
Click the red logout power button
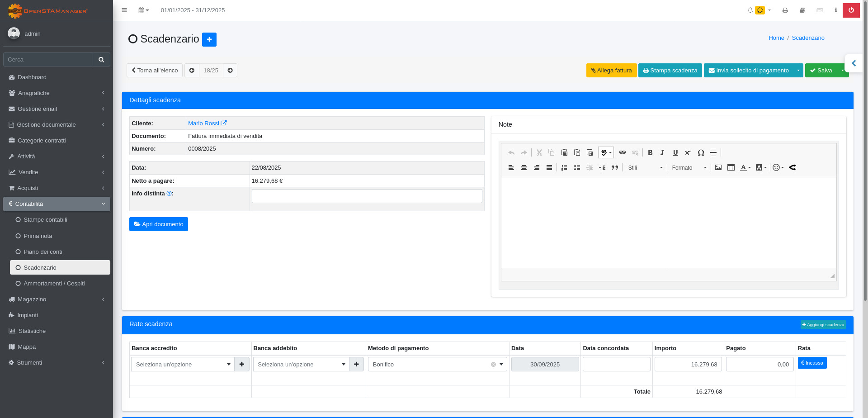pyautogui.click(x=851, y=10)
